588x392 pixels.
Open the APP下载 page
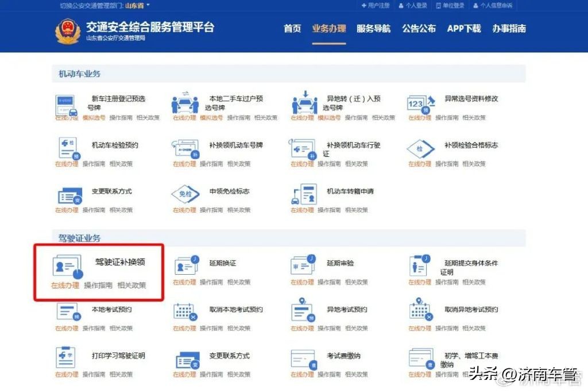click(463, 28)
